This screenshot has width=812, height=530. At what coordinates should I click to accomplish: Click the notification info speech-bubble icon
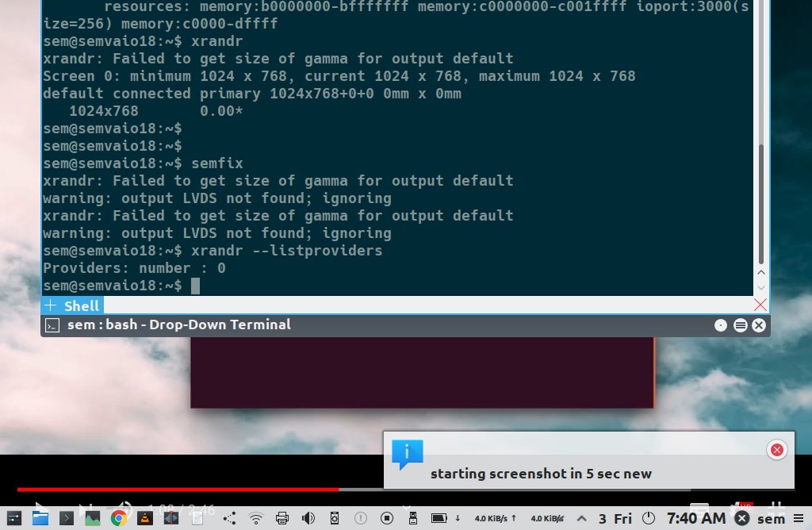[x=408, y=455]
